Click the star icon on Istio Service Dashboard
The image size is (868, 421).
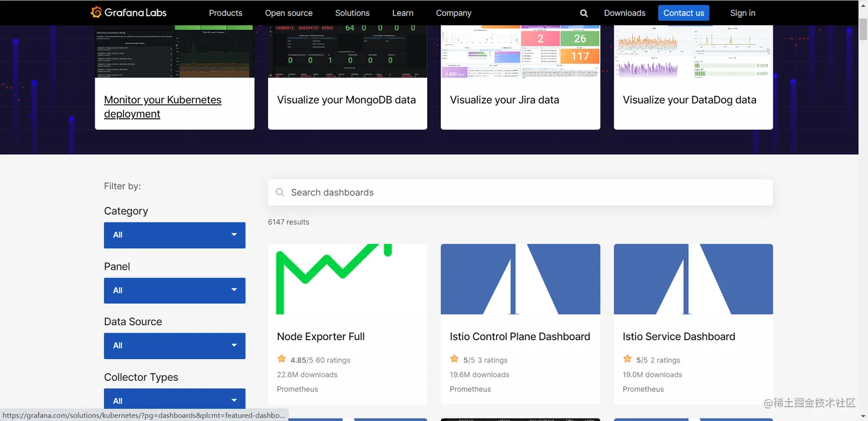627,359
